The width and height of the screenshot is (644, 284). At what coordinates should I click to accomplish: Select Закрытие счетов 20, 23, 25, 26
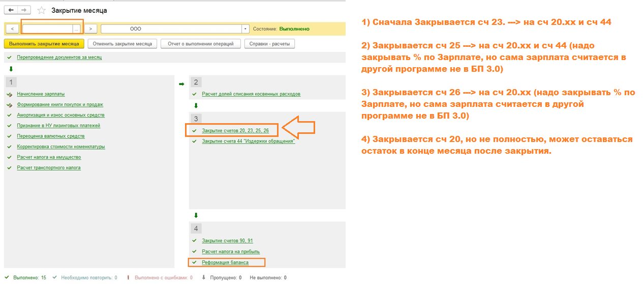pos(235,131)
